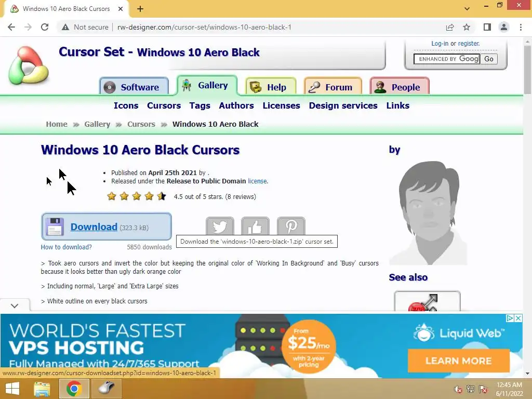Open the Chrome three-dot menu
The width and height of the screenshot is (532, 399).
coord(521,27)
